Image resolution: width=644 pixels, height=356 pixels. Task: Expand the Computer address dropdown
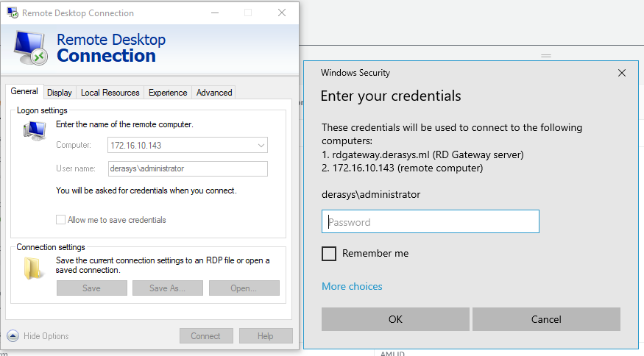pos(261,146)
